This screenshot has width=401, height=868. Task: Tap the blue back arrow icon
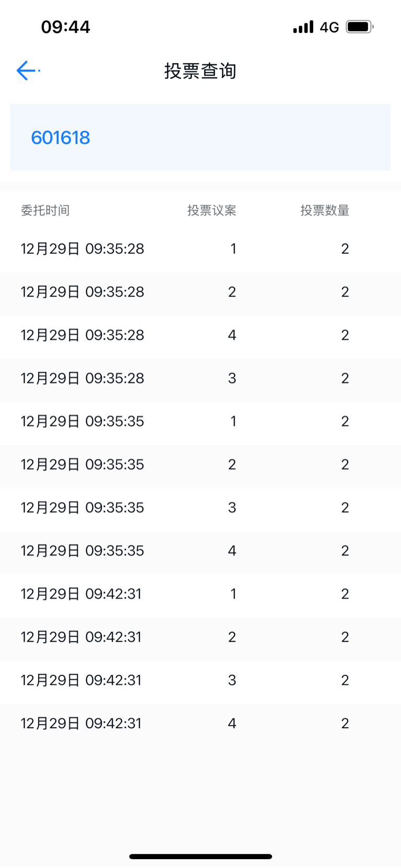coord(26,70)
